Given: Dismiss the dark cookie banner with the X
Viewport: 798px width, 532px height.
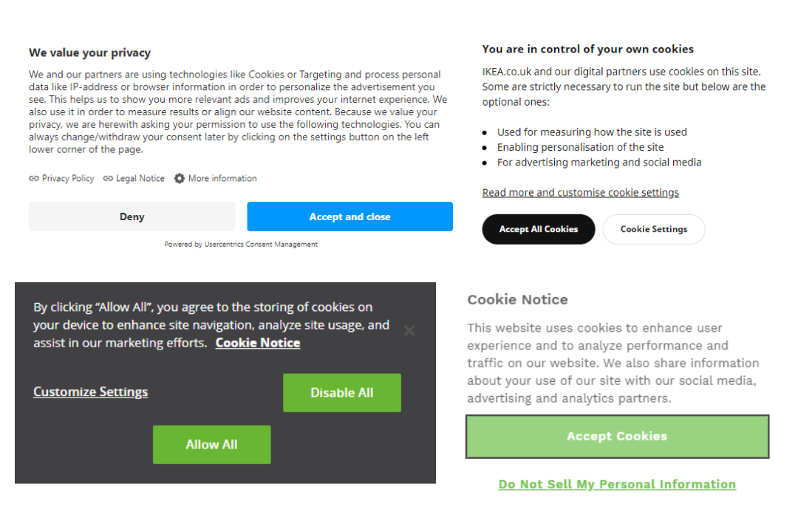Looking at the screenshot, I should click(x=409, y=330).
